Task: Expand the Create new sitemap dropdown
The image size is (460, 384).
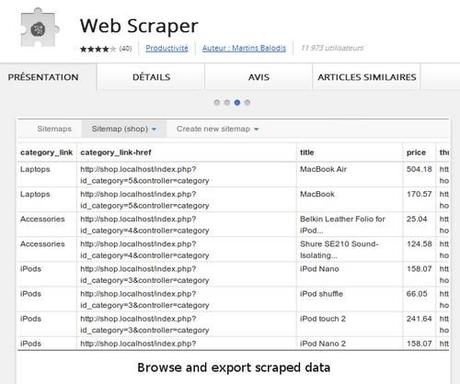Action: (x=218, y=129)
